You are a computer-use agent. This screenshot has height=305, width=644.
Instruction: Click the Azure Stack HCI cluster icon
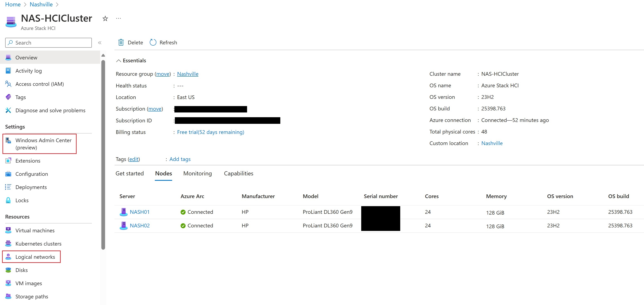[11, 22]
